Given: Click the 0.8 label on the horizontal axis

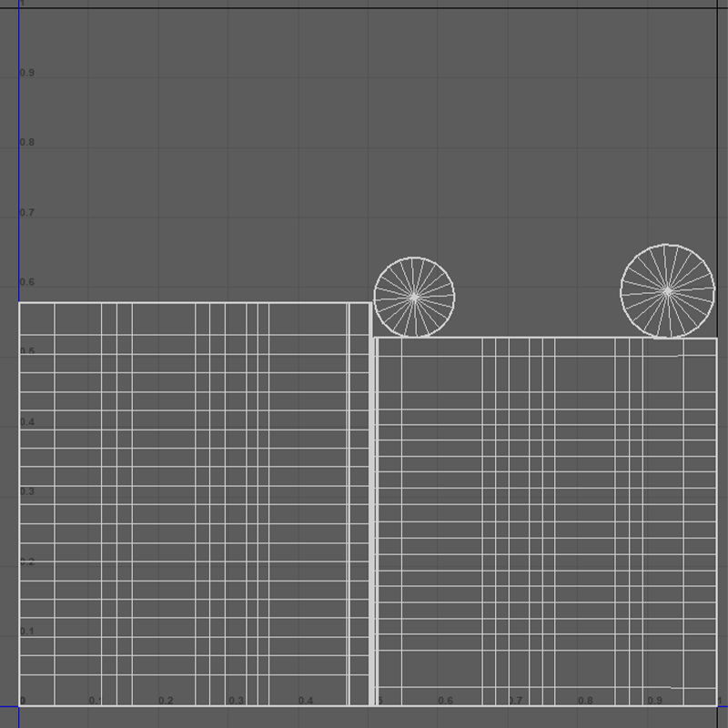Looking at the screenshot, I should tap(585, 700).
